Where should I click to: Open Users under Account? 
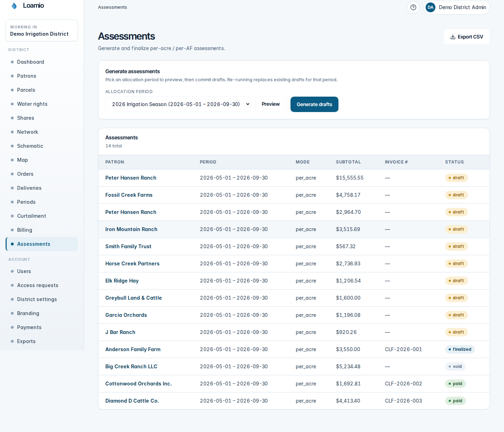[x=42, y=271]
